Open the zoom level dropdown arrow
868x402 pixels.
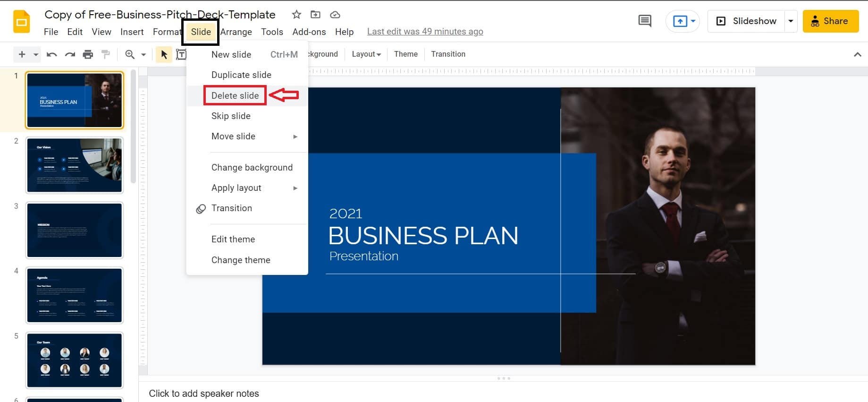point(143,54)
